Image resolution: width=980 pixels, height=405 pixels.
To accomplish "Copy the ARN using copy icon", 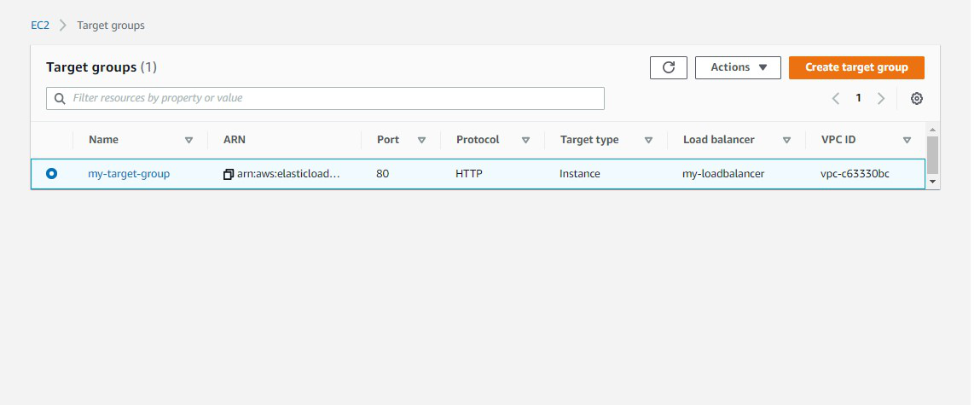I will (229, 174).
